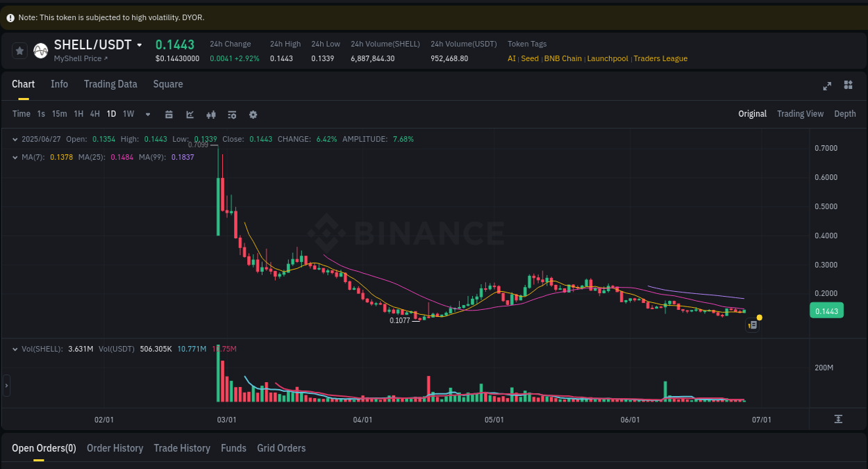Expand the chart to fullscreen
The width and height of the screenshot is (868, 469).
[x=827, y=86]
